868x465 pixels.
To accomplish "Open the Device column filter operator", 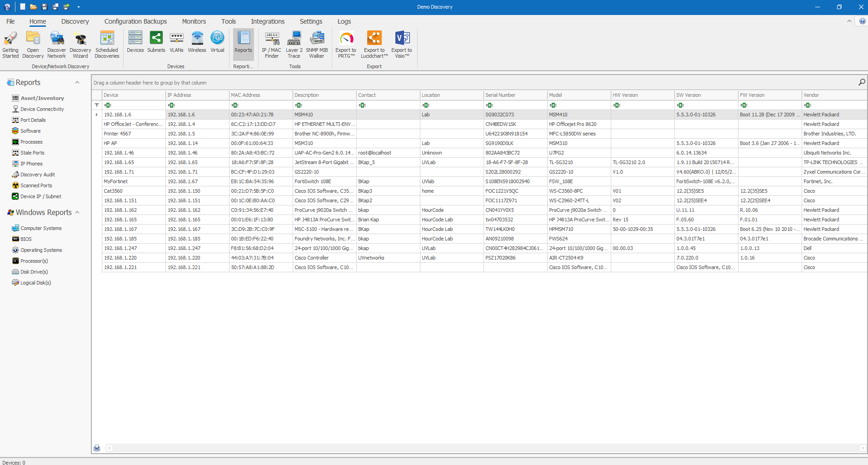I will click(x=108, y=105).
